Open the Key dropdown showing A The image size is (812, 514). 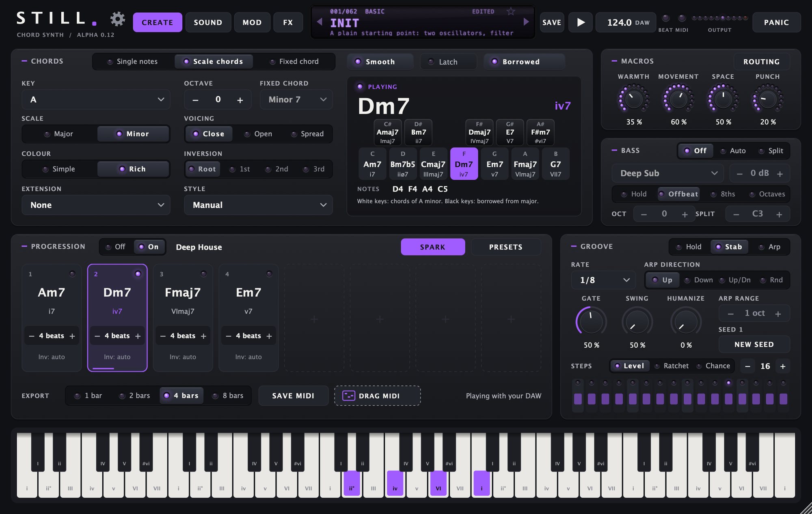pos(96,99)
